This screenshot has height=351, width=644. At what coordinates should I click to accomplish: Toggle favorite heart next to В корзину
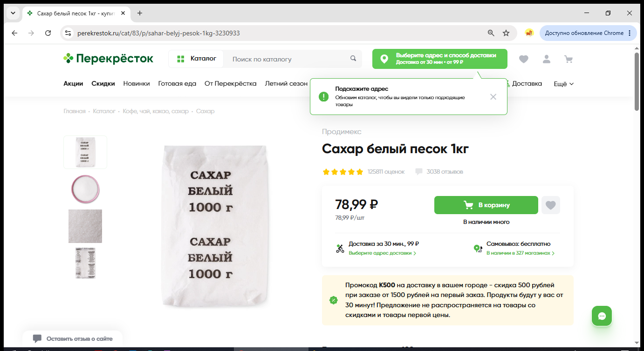[x=551, y=205]
